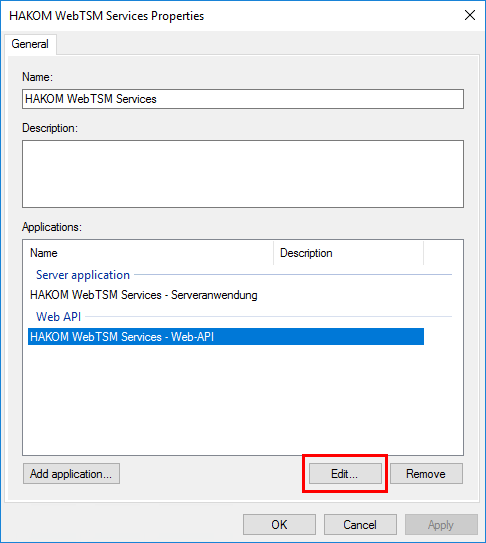Sort applications by Name column header
The height and width of the screenshot is (543, 486).
click(x=148, y=253)
